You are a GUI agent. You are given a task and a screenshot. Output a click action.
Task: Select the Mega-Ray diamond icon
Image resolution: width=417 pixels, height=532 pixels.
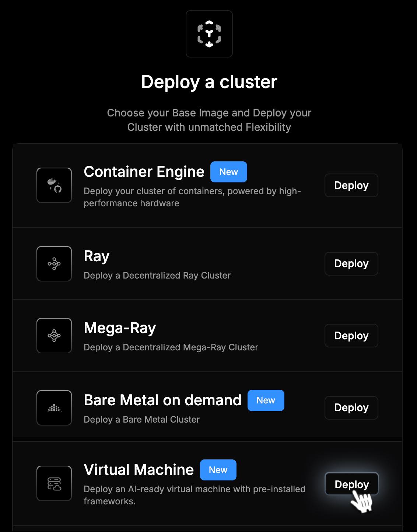(54, 336)
